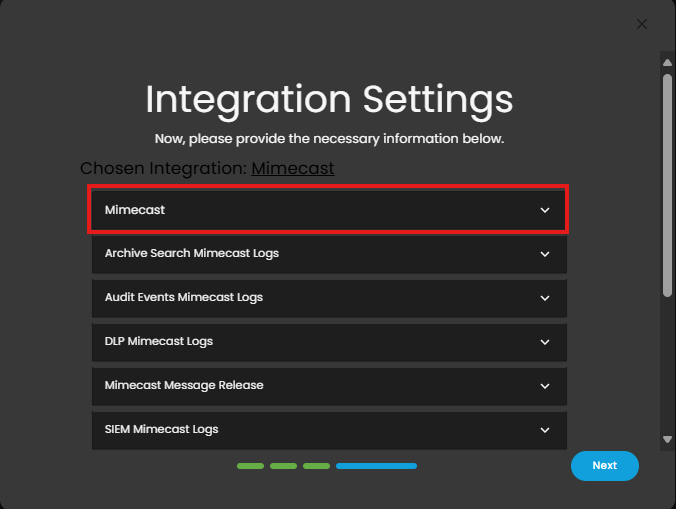Select the third green progress step
This screenshot has width=676, height=509.
tap(316, 466)
